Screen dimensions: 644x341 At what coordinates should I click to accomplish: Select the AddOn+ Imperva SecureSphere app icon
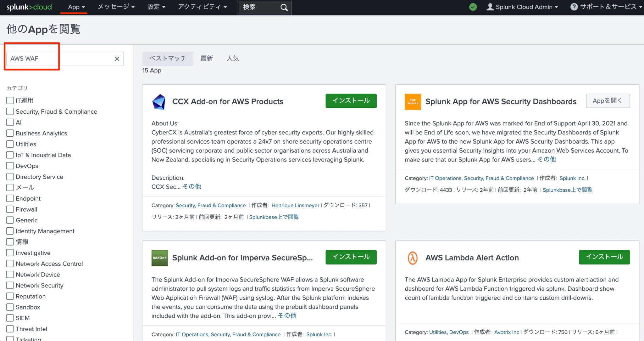coord(159,258)
